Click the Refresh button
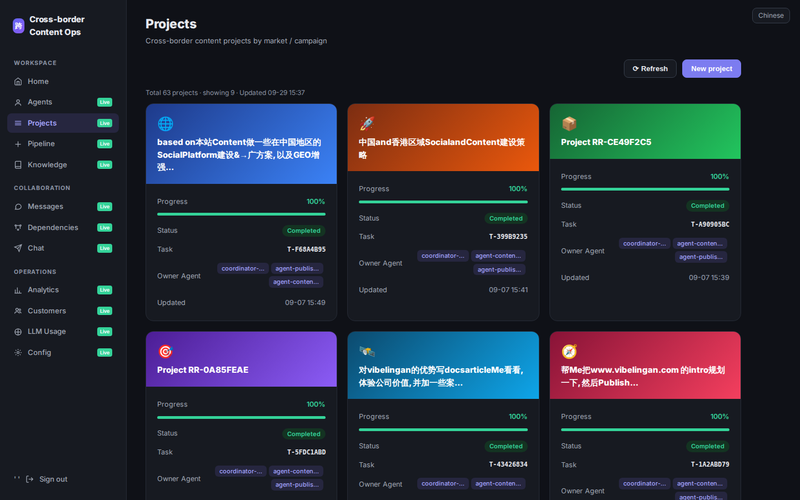This screenshot has height=500, width=800. (650, 68)
